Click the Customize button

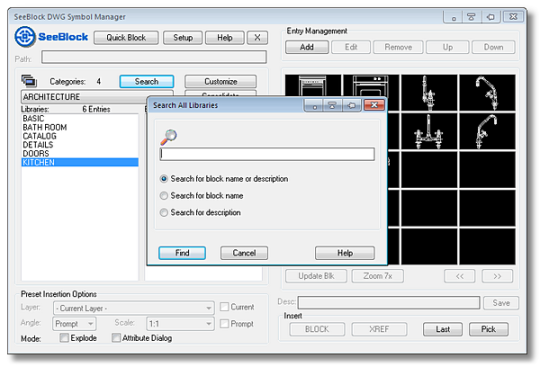click(221, 82)
